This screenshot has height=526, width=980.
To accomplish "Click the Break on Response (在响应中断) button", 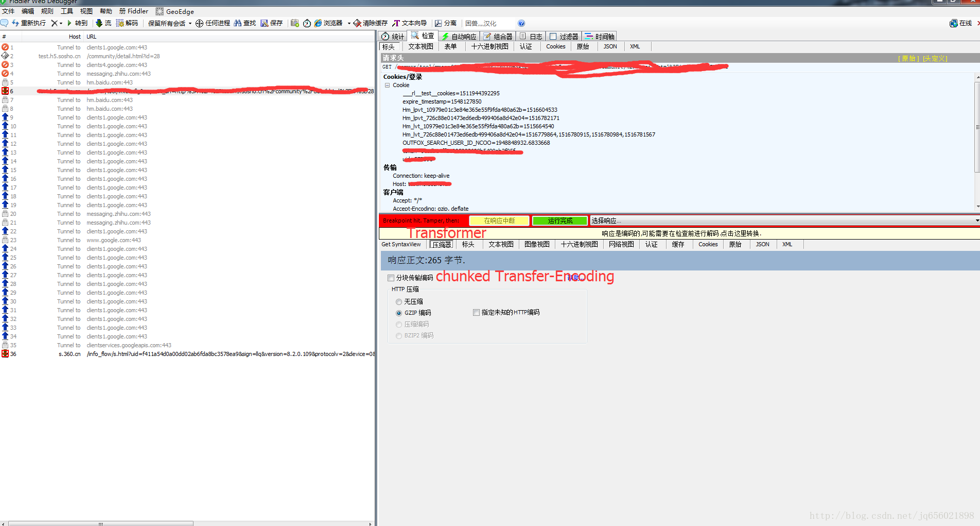I will pyautogui.click(x=499, y=220).
